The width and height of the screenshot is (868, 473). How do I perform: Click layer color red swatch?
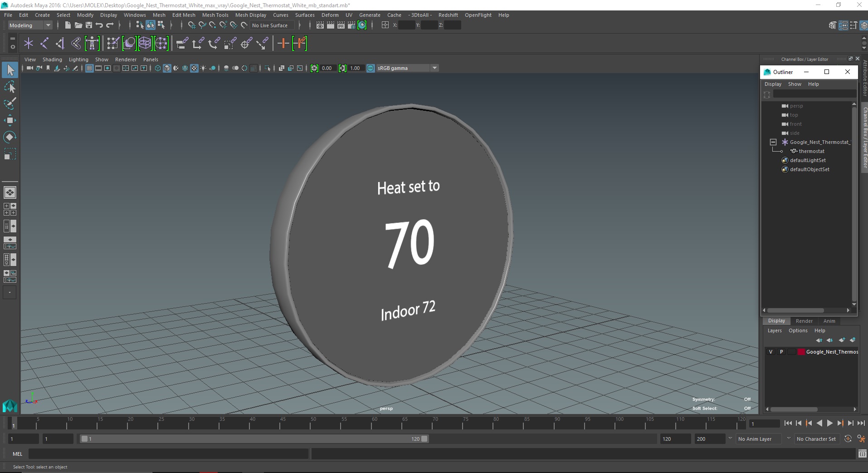point(801,352)
